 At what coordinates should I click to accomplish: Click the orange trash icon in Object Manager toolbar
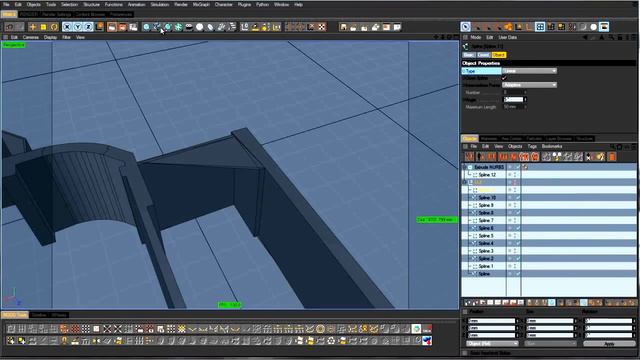pos(612,157)
